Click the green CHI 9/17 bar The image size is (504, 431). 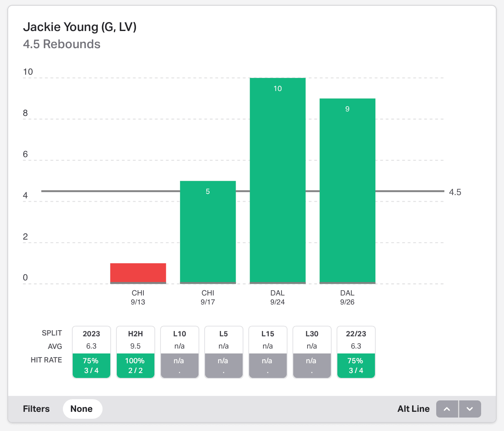[208, 232]
